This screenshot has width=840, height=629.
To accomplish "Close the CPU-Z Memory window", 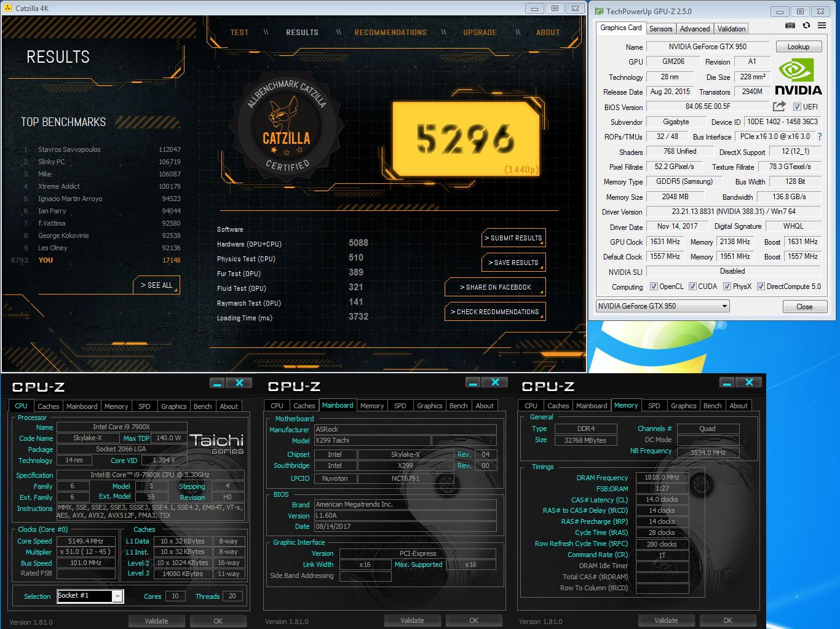I will pyautogui.click(x=749, y=383).
